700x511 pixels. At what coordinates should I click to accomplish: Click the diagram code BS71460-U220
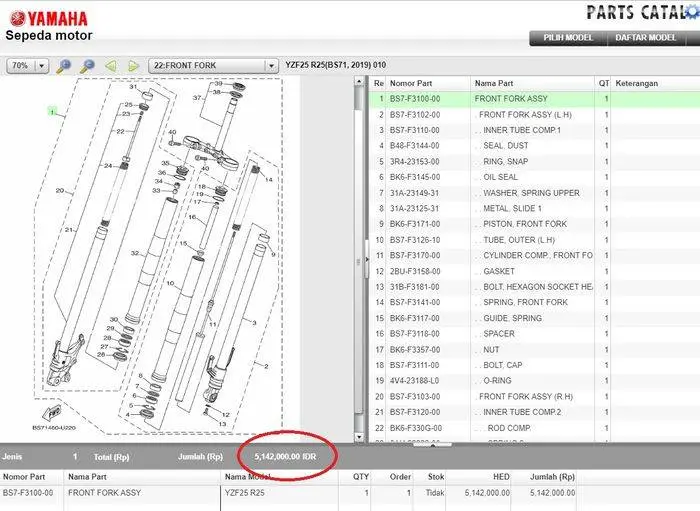[x=54, y=428]
